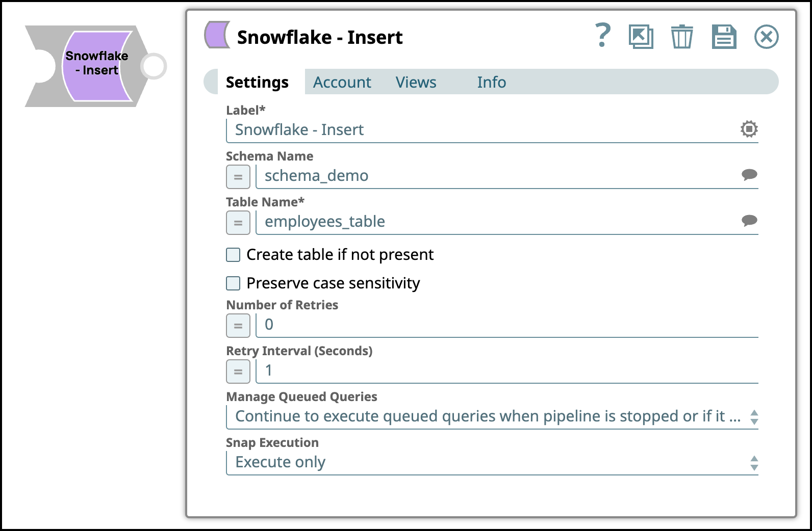Enable Preserve case sensitivity
The height and width of the screenshot is (531, 812).
tap(233, 283)
